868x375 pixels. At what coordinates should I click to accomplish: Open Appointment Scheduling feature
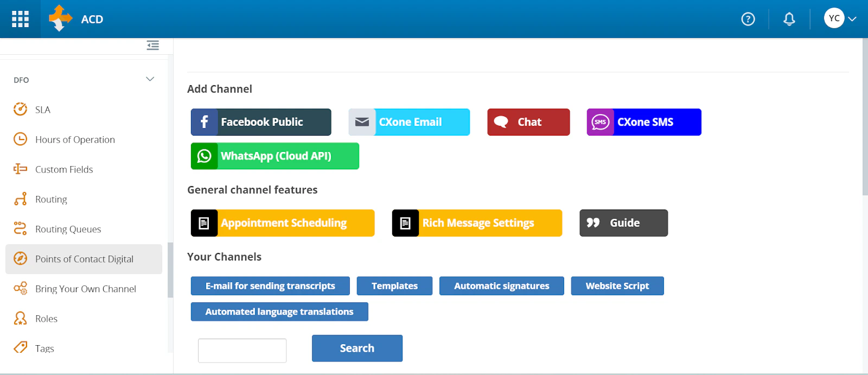point(283,223)
